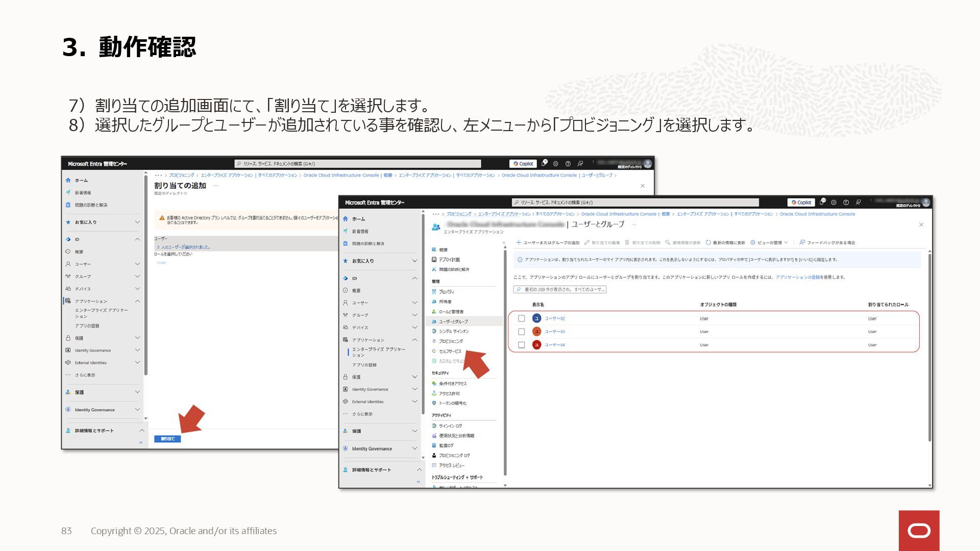This screenshot has height=551, width=980.
Task: Select アプリの登録 in the back window sidebar
Action: click(87, 325)
